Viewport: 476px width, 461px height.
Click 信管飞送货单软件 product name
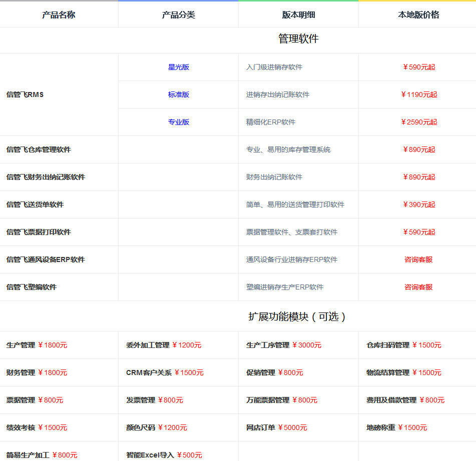[35, 204]
